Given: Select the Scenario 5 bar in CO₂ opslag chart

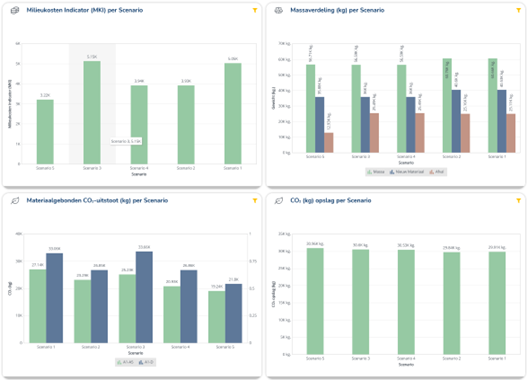Looking at the screenshot, I should point(315,301).
